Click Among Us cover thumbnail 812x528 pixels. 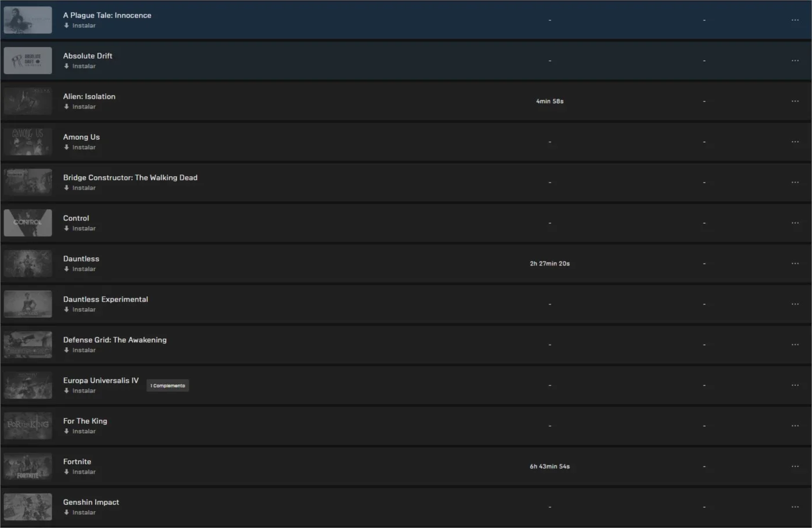click(x=28, y=142)
